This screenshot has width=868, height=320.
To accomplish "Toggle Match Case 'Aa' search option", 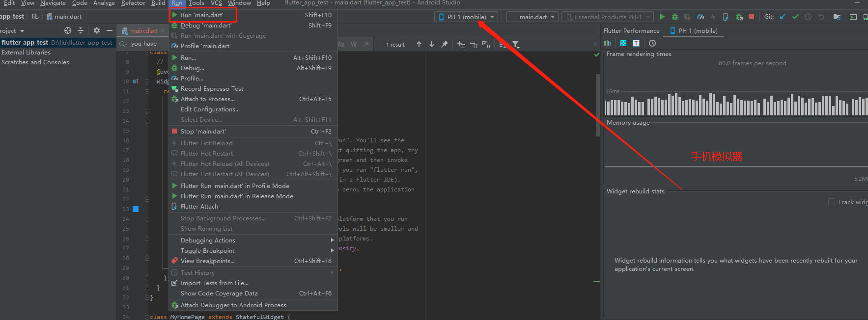I will (x=341, y=44).
